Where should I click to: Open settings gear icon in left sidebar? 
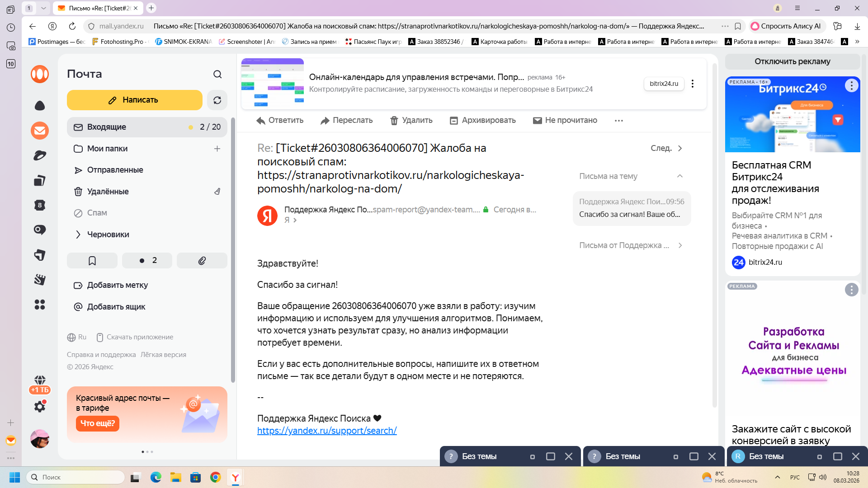pyautogui.click(x=40, y=407)
